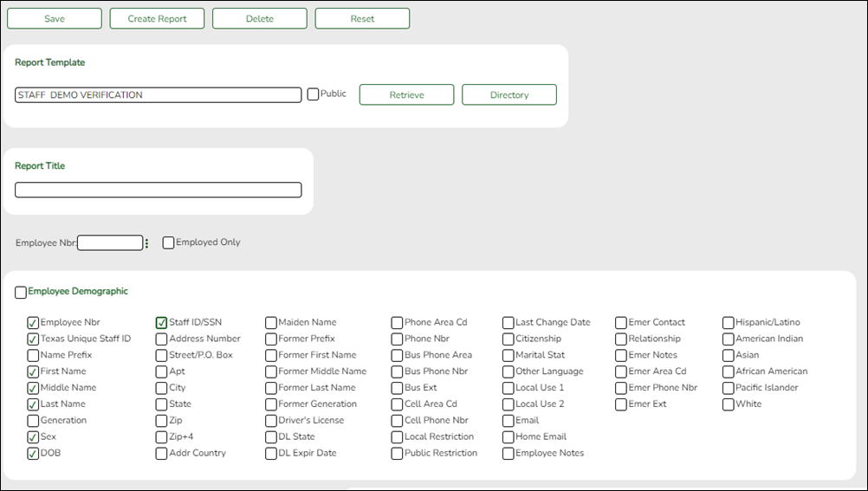Check the Phone Area Cd checkbox

pyautogui.click(x=397, y=323)
